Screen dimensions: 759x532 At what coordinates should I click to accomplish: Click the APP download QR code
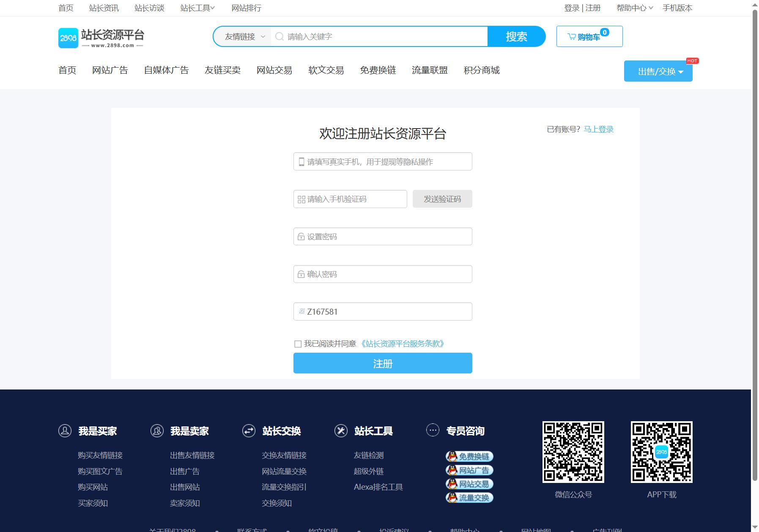point(662,452)
